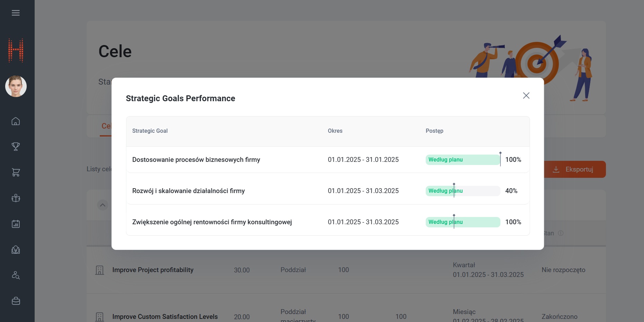Click progress bar for Dostosowanie procesów biznesowych
644x322 pixels.
tap(462, 160)
